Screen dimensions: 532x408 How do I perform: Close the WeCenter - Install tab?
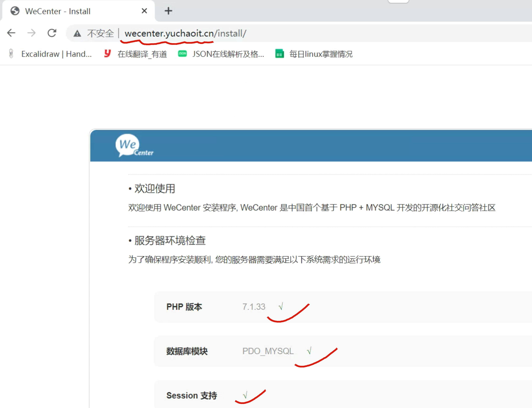pos(144,11)
